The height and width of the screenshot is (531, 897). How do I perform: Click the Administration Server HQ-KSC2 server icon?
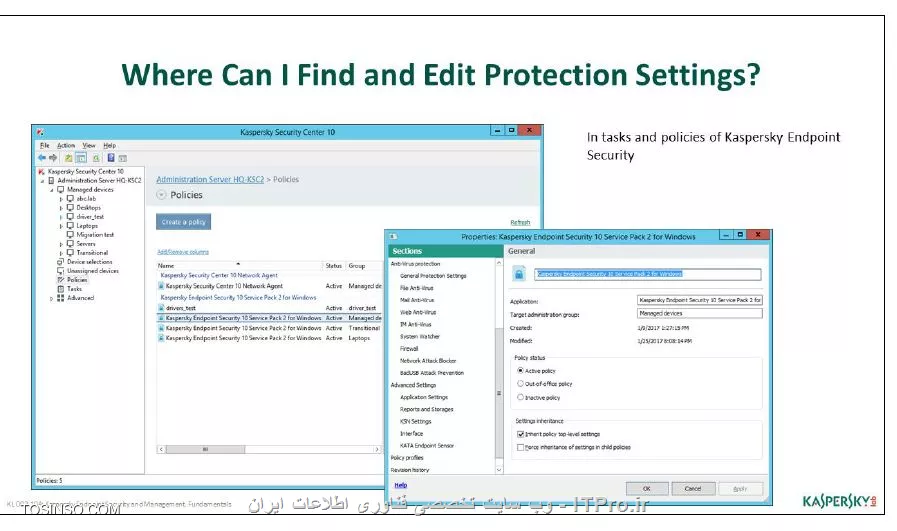pos(51,180)
